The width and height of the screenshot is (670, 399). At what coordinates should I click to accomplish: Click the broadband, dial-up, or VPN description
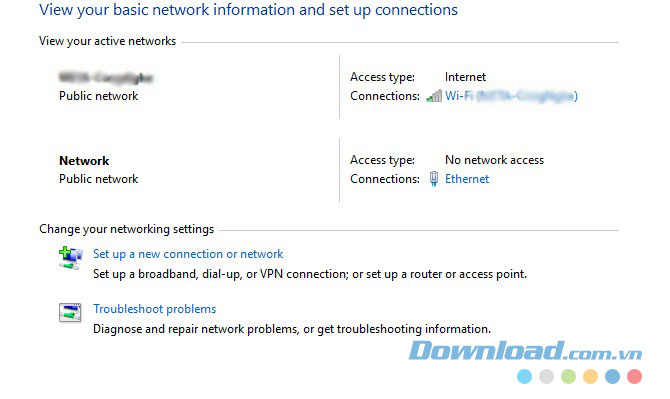pos(310,274)
